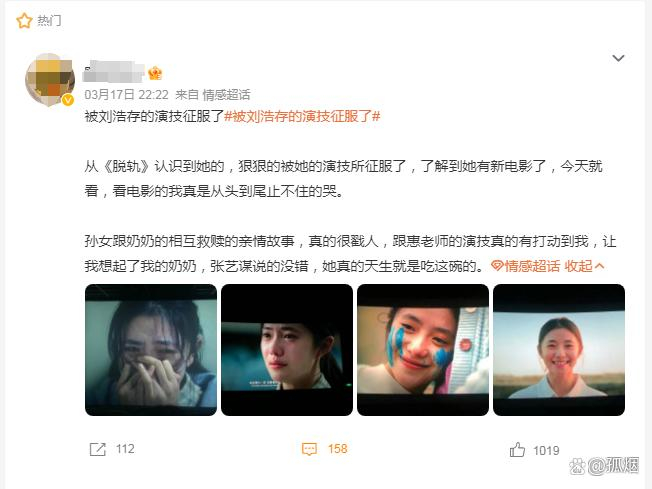This screenshot has height=489, width=652.
Task: Click the 03月17日 22:22 timestamp
Action: [126, 95]
